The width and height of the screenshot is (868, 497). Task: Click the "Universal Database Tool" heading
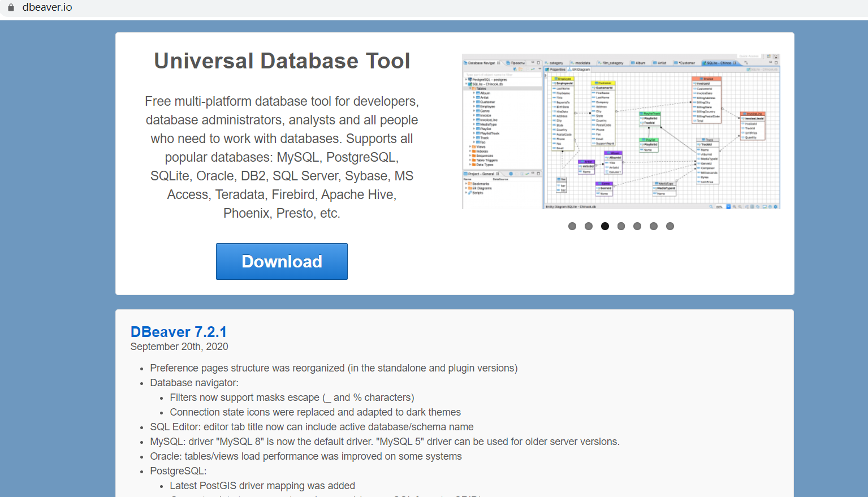click(282, 61)
